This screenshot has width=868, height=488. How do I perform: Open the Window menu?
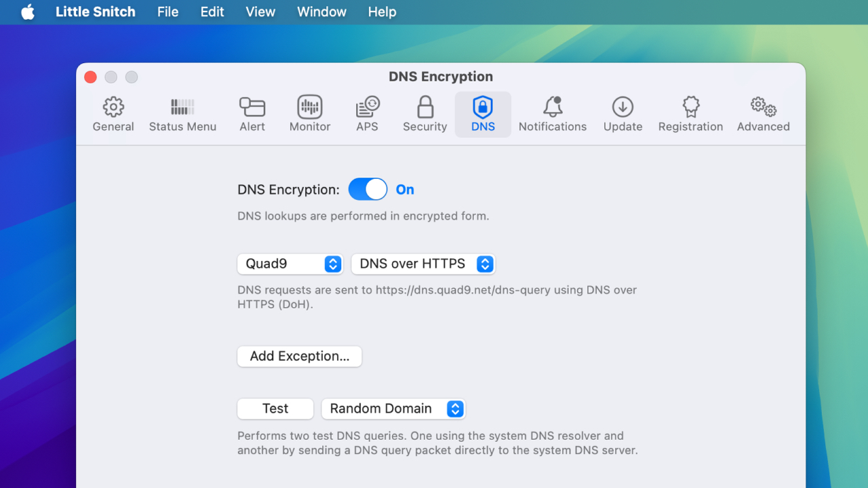(321, 12)
